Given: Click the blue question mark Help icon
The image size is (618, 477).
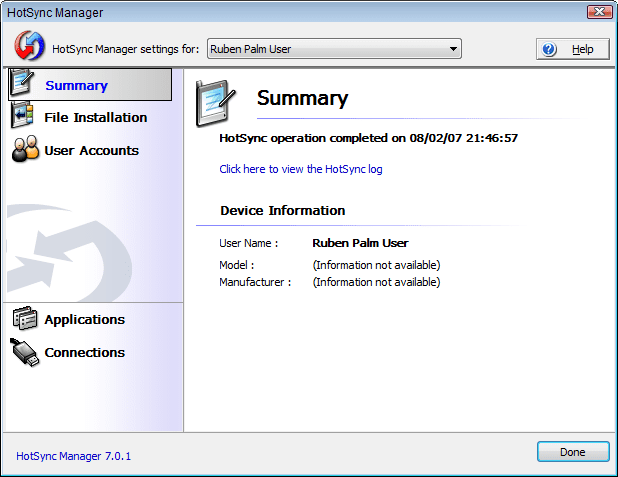Looking at the screenshot, I should (x=549, y=49).
